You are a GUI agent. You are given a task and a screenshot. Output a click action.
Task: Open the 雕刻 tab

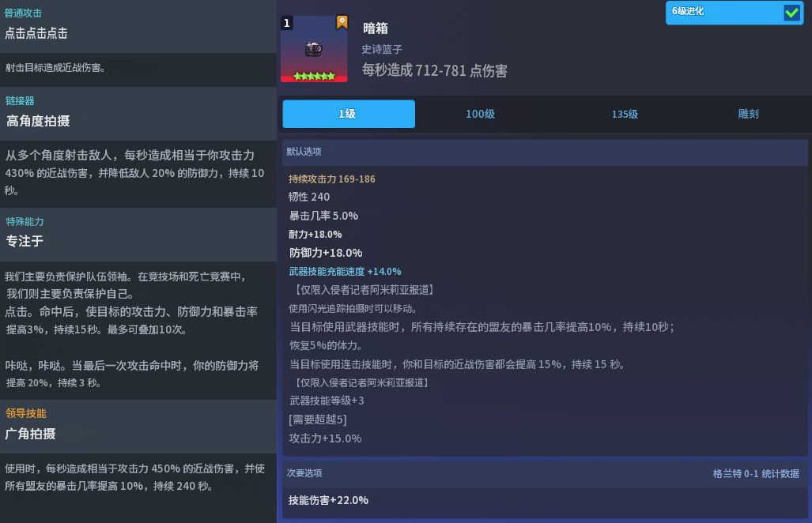pyautogui.click(x=748, y=114)
